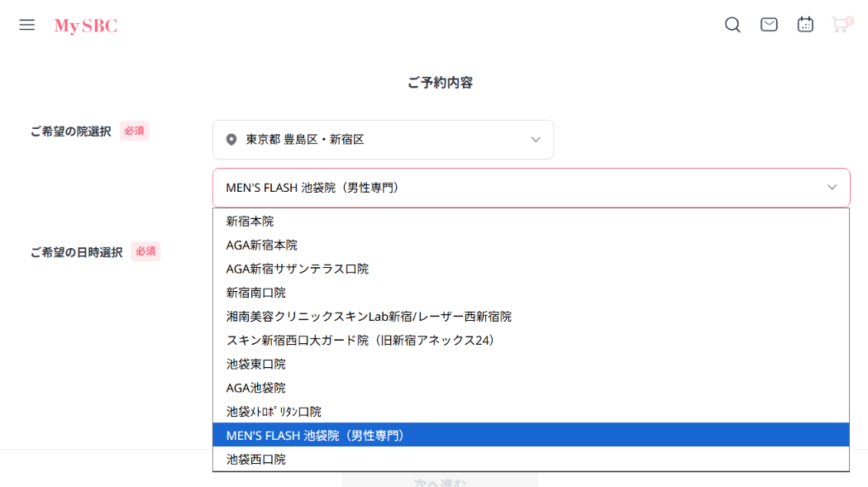Viewport: 868px width, 487px height.
Task: Choose AGA池袋院 option
Action: point(531,388)
